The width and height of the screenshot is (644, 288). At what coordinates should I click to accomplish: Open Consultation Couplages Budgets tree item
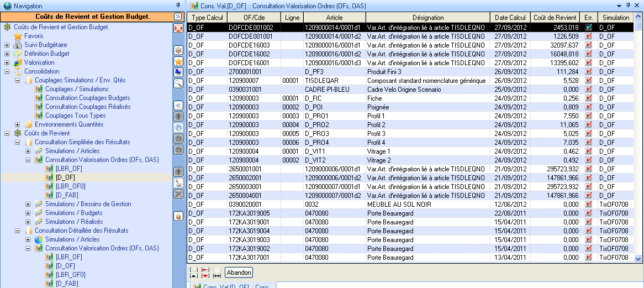pos(87,98)
